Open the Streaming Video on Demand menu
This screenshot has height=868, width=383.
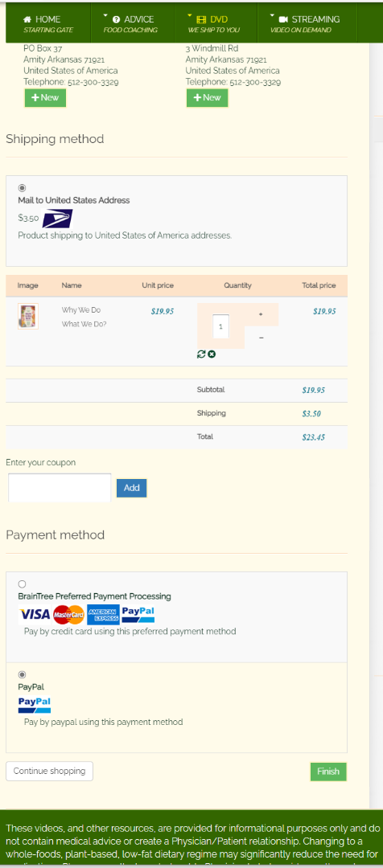pyautogui.click(x=307, y=24)
